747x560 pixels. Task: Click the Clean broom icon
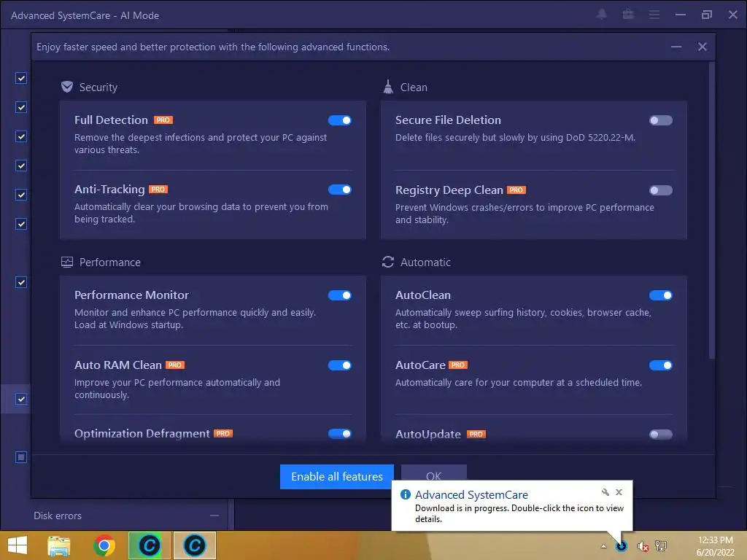388,87
